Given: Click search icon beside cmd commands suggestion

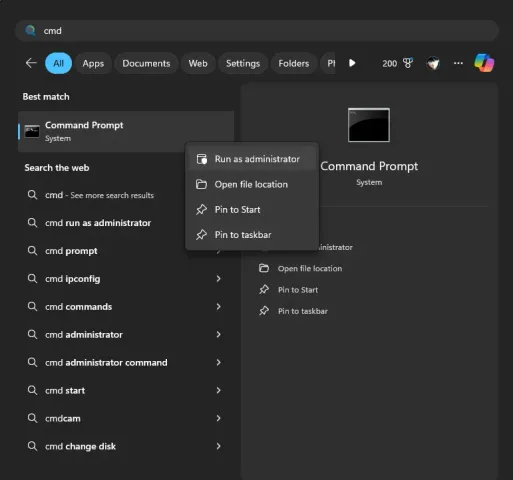Looking at the screenshot, I should pyautogui.click(x=32, y=306).
